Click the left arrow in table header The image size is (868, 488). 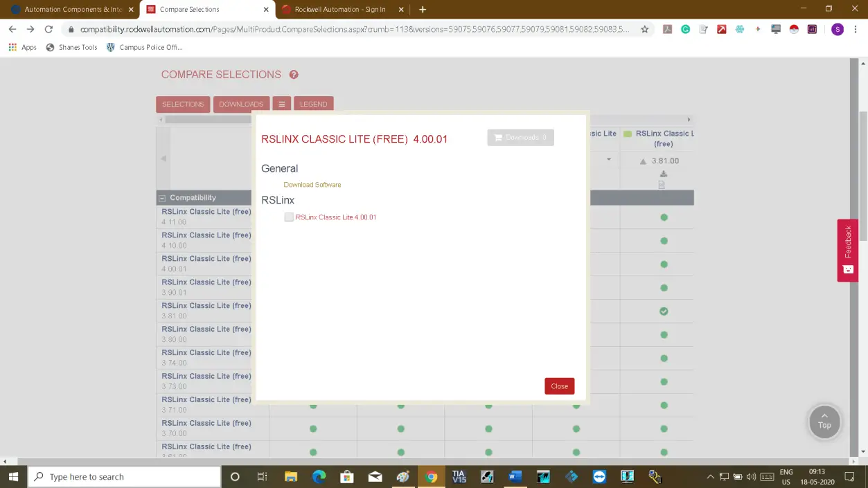coord(163,159)
